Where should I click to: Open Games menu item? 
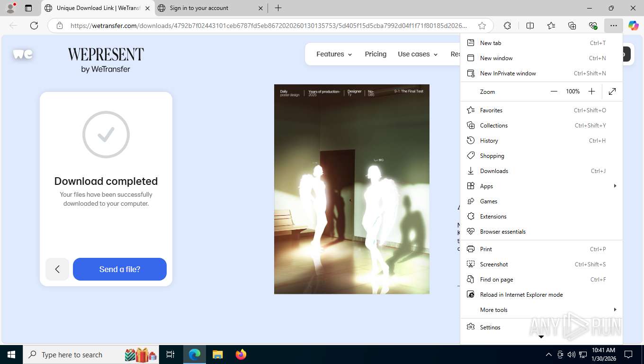tap(541, 201)
